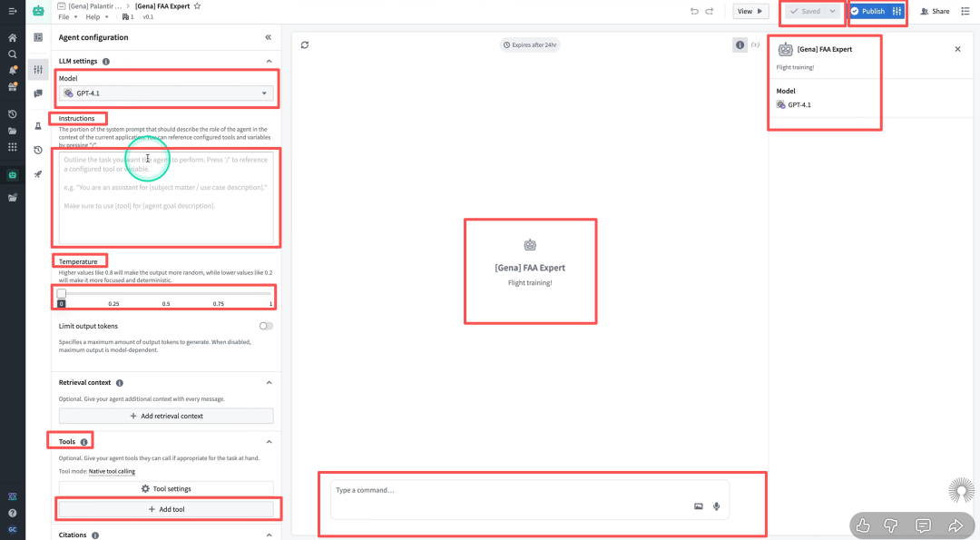The image size is (980, 540).
Task: Select green robot app icon in dark sidebar
Action: [x=12, y=175]
